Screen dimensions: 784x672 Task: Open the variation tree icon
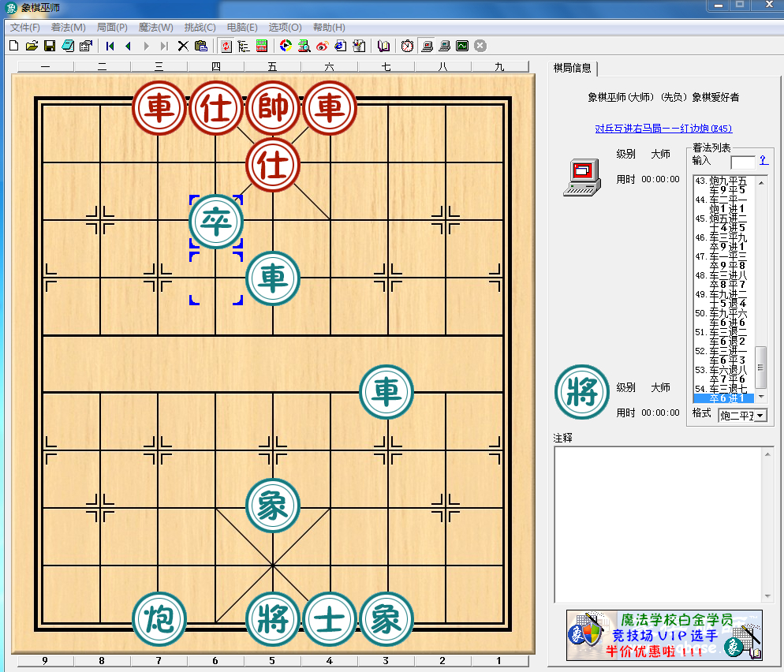244,46
